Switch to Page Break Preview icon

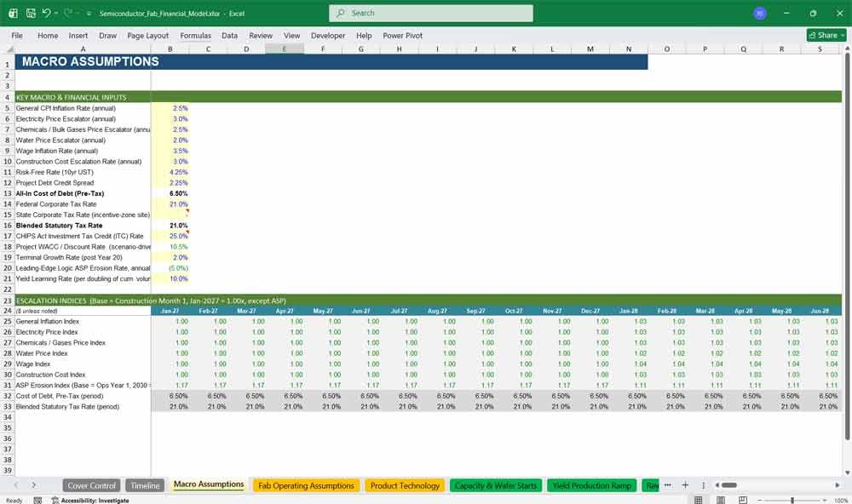[743, 501]
